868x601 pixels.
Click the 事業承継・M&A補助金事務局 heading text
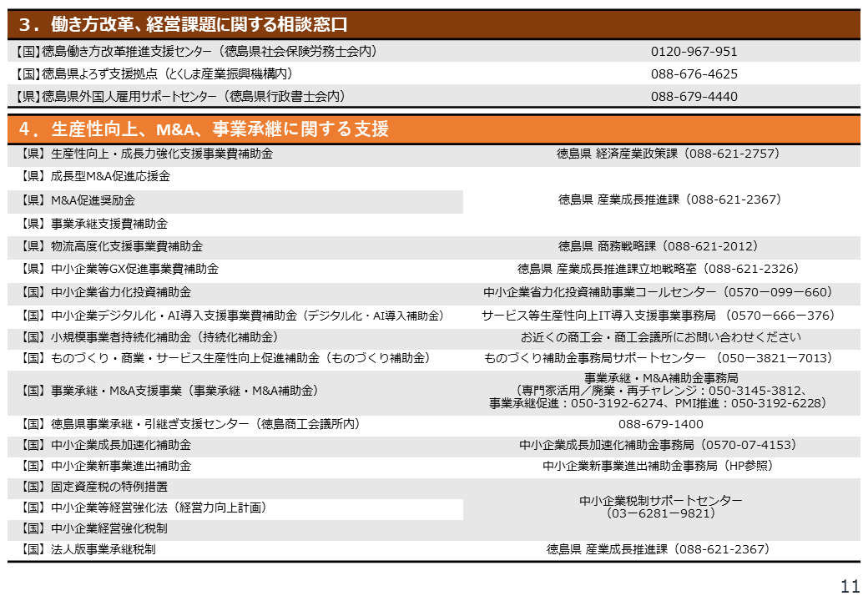[x=661, y=378]
